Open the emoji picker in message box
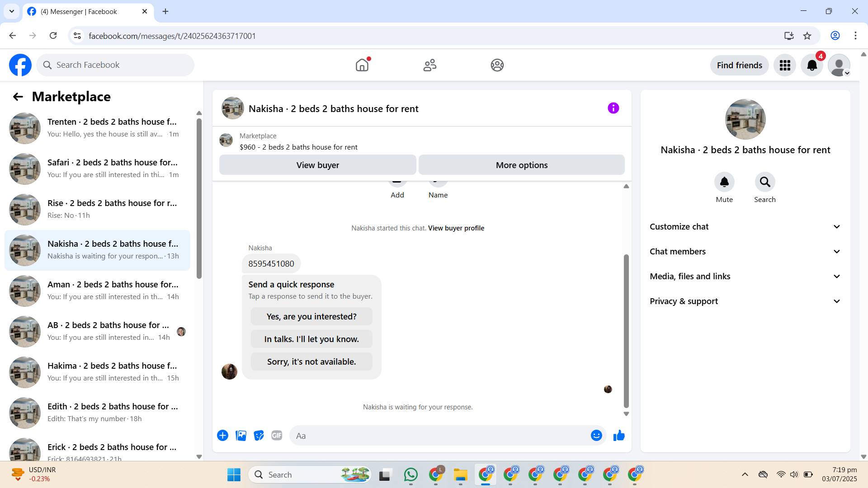Screen dimensions: 868x488 pyautogui.click(x=596, y=436)
